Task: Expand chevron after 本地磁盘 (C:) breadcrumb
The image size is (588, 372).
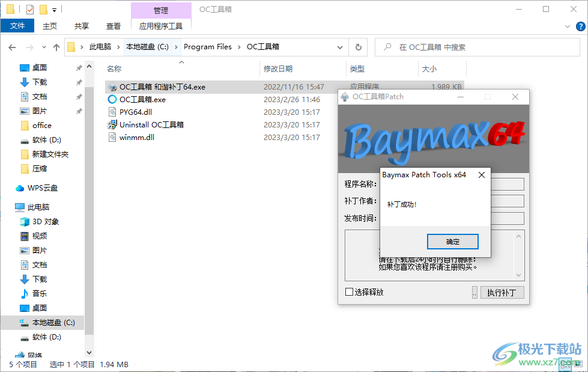Action: tap(176, 47)
